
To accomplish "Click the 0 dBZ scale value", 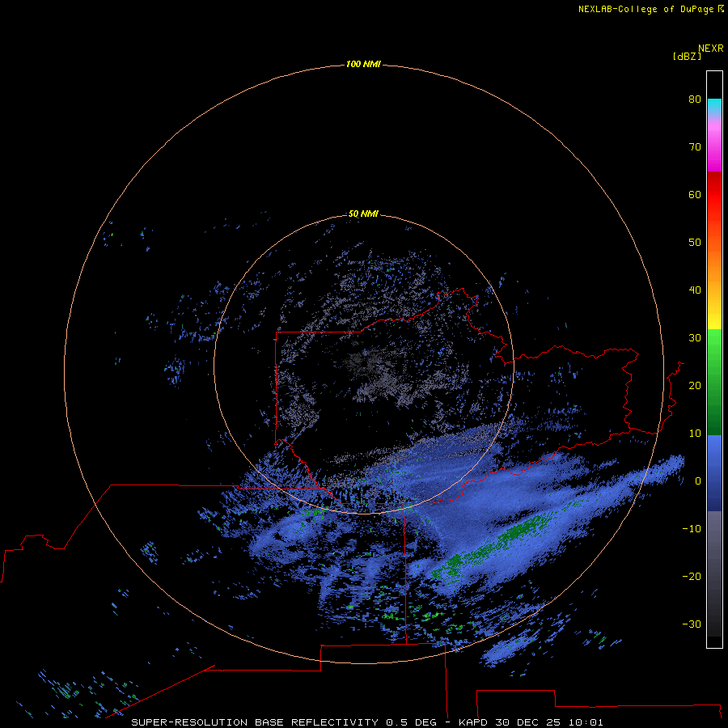I will click(x=698, y=481).
